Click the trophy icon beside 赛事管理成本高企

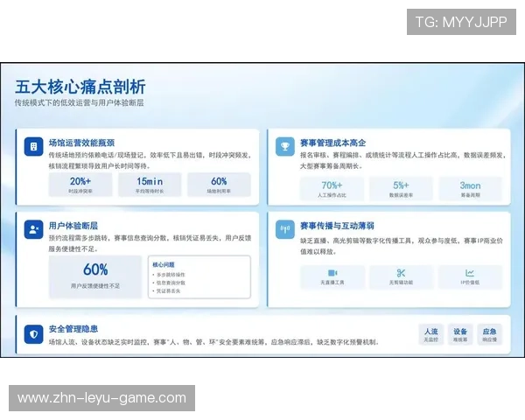[x=285, y=146]
